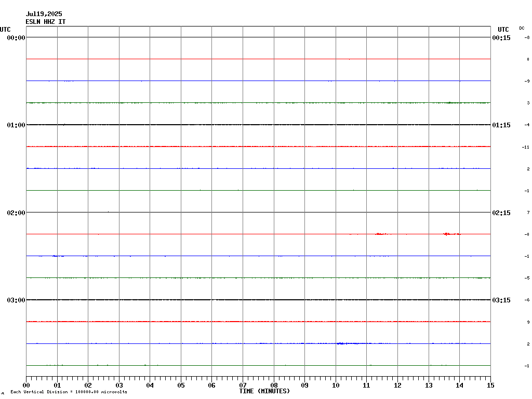The width and height of the screenshot is (532, 399).
Task: Click the minute 00 axis label
Action: point(26,385)
